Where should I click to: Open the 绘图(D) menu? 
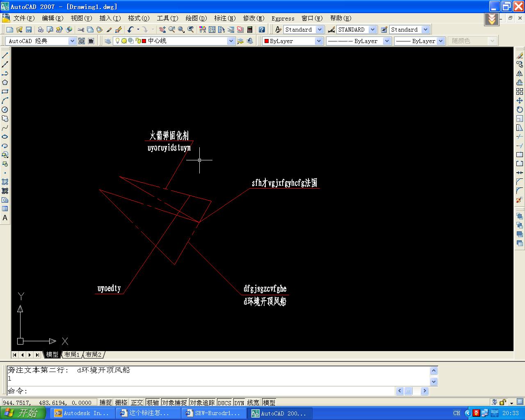196,18
